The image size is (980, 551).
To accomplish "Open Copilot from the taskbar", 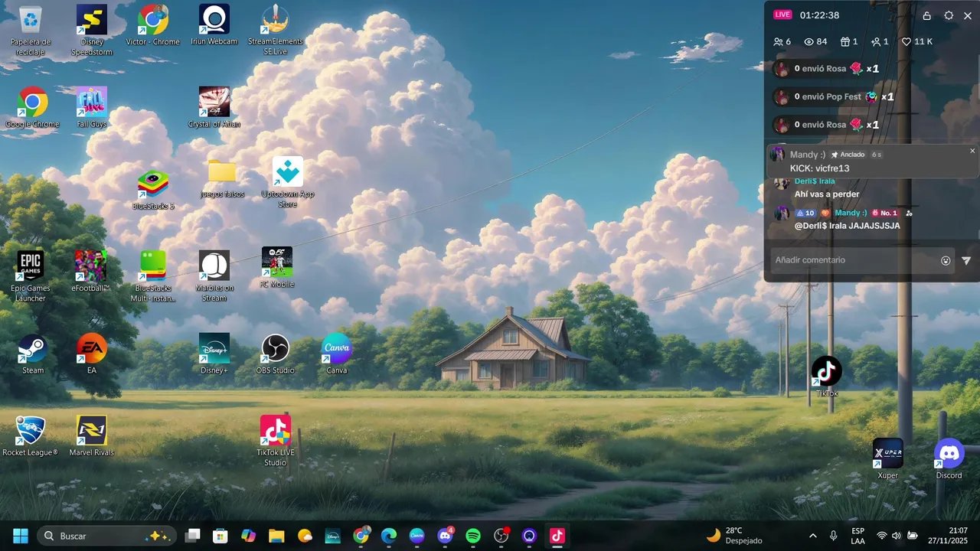I will coord(248,536).
